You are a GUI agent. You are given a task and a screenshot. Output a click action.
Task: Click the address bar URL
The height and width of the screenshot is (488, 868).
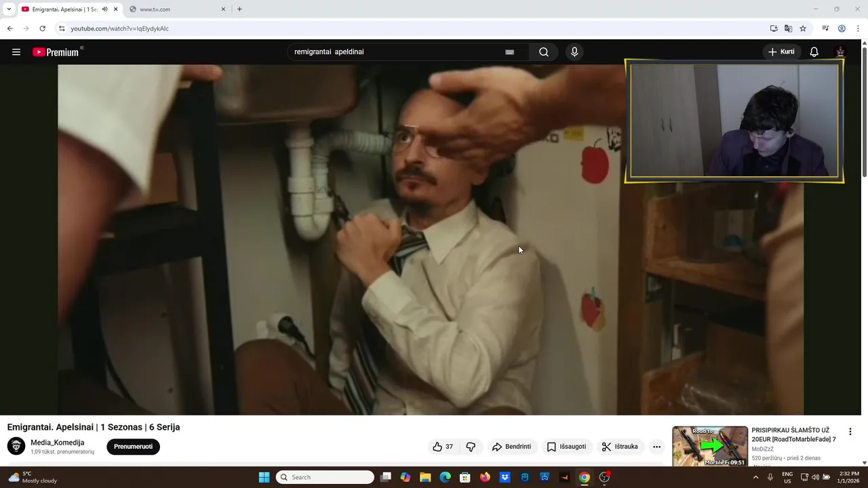click(120, 28)
